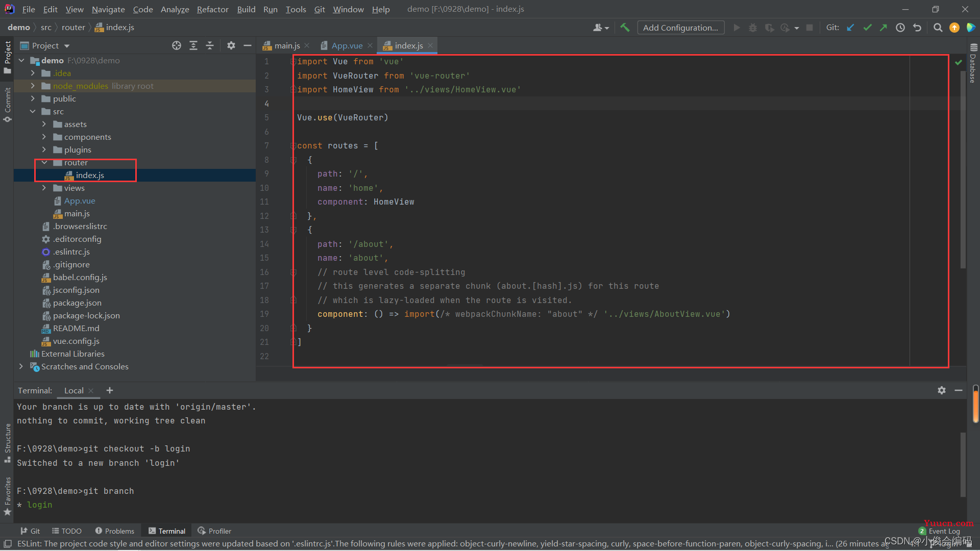Toggle tool window bars button
The width and height of the screenshot is (980, 551).
click(x=7, y=544)
